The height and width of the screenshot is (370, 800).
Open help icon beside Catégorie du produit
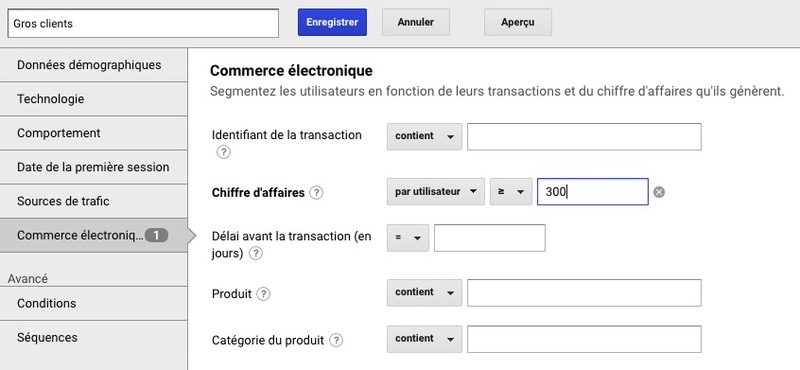coord(336,340)
